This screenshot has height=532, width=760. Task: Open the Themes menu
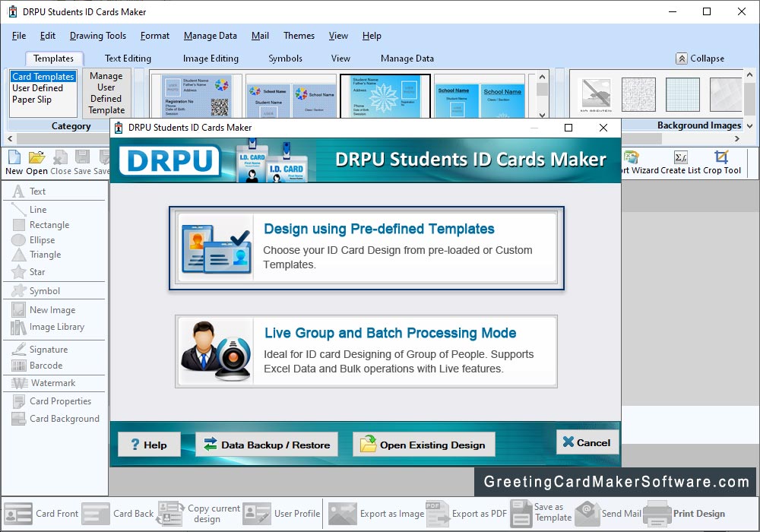pyautogui.click(x=299, y=36)
